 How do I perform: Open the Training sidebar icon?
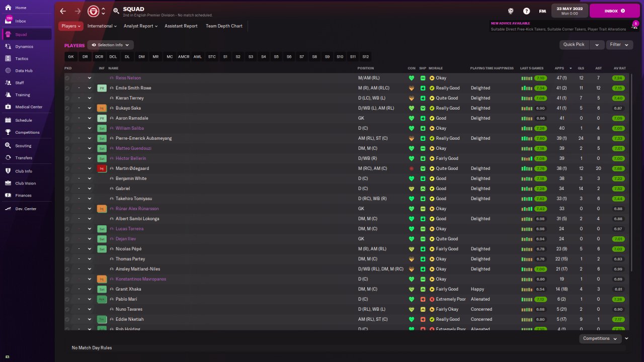point(8,95)
